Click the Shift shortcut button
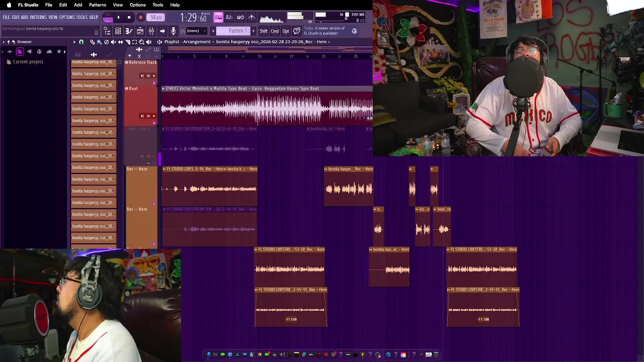 pyautogui.click(x=263, y=31)
